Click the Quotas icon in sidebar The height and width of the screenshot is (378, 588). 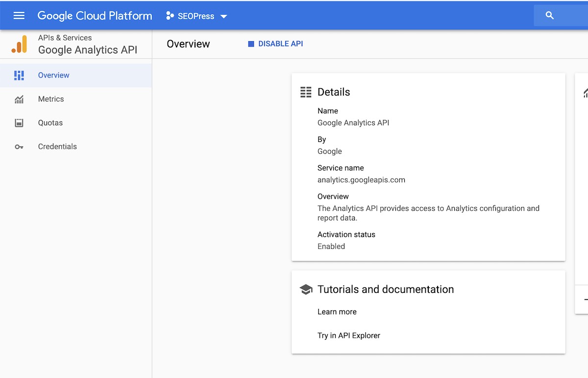pyautogui.click(x=19, y=123)
